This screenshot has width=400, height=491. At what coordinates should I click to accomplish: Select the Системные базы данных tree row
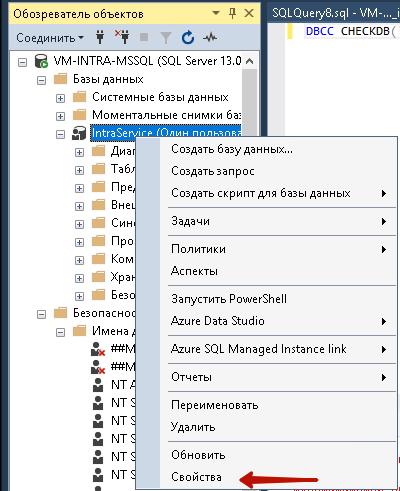pyautogui.click(x=160, y=97)
